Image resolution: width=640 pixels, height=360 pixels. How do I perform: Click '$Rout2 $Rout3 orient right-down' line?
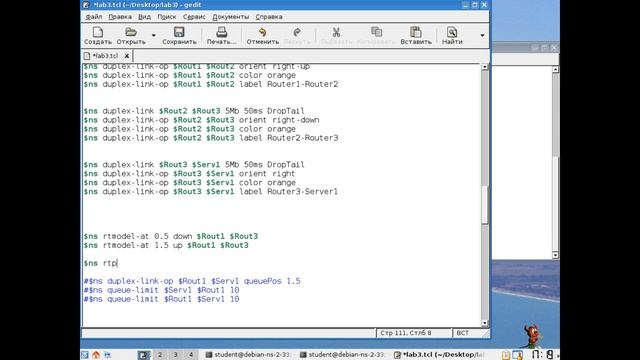(x=201, y=120)
